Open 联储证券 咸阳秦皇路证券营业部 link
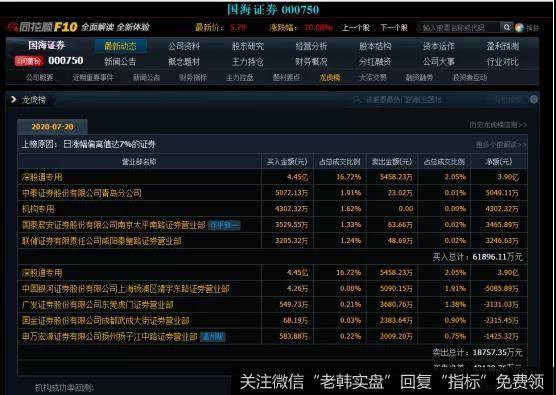The image size is (556, 395). (101, 241)
